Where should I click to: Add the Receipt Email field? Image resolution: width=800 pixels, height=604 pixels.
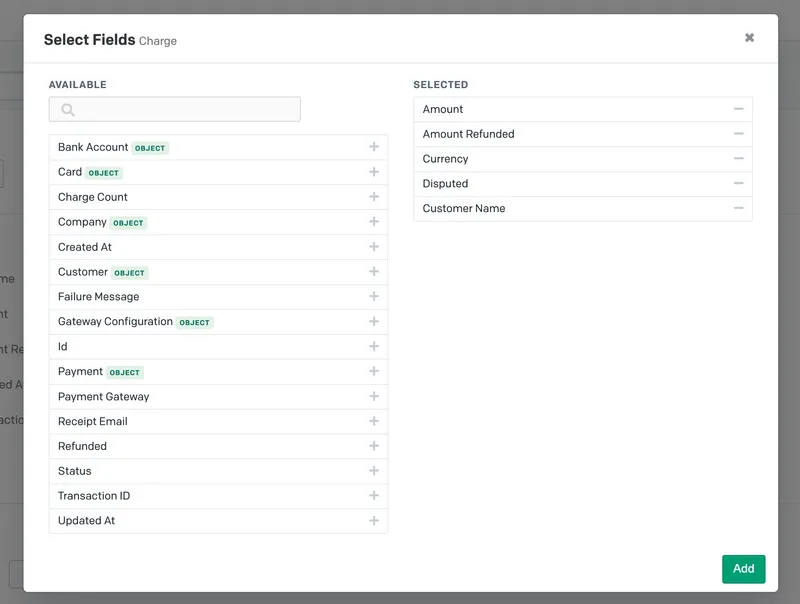click(374, 421)
